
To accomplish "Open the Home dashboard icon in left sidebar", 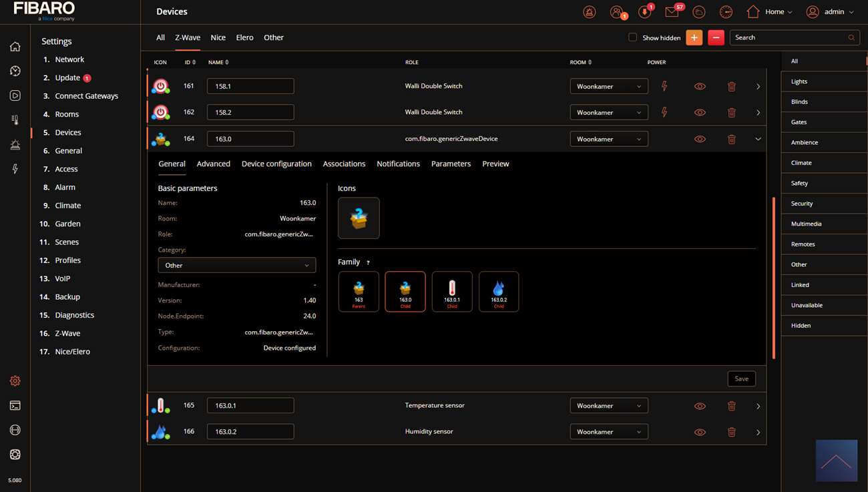I will click(15, 47).
